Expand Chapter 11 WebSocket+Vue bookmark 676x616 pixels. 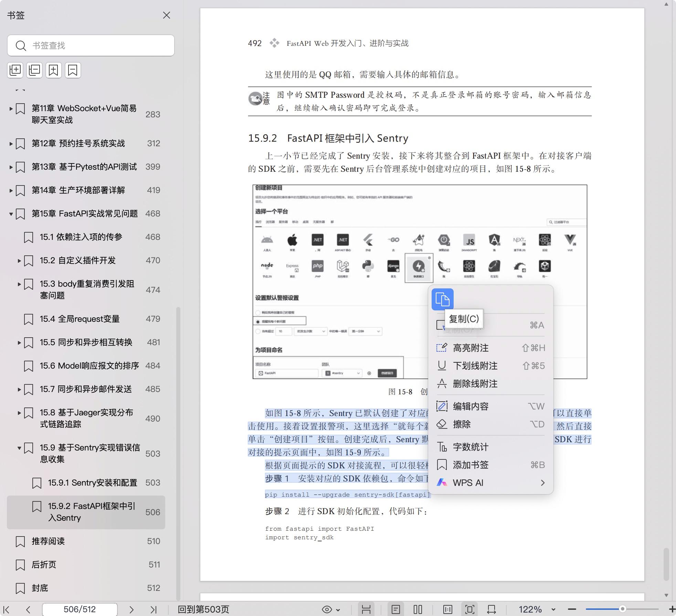pyautogui.click(x=11, y=109)
